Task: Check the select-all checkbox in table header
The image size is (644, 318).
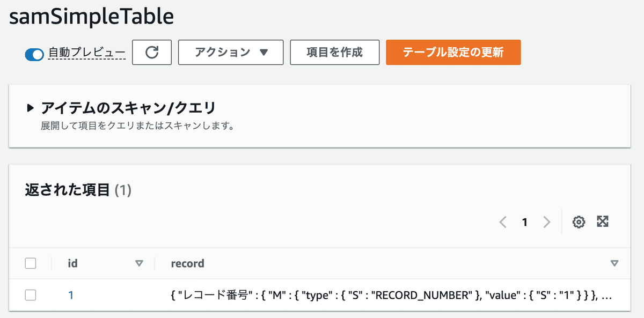Action: pyautogui.click(x=31, y=263)
